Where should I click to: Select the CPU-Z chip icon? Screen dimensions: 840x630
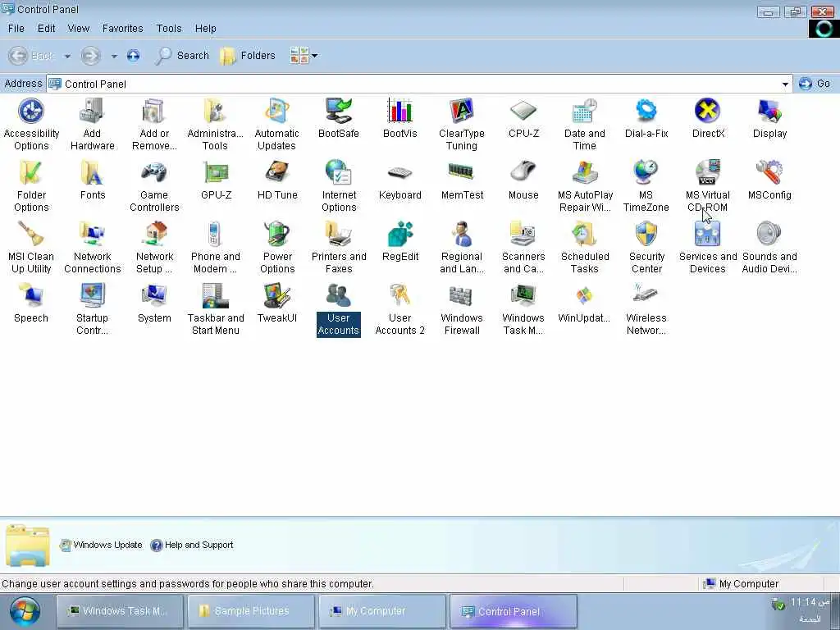tap(523, 111)
